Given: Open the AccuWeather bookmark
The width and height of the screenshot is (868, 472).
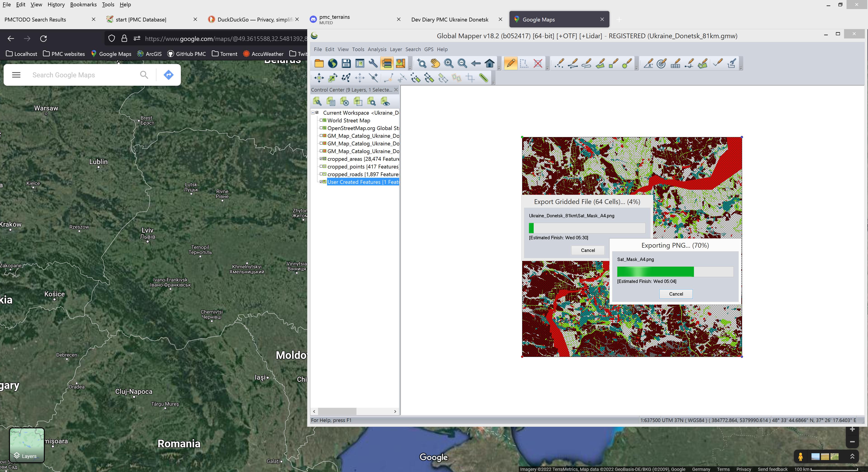Looking at the screenshot, I should click(x=263, y=54).
